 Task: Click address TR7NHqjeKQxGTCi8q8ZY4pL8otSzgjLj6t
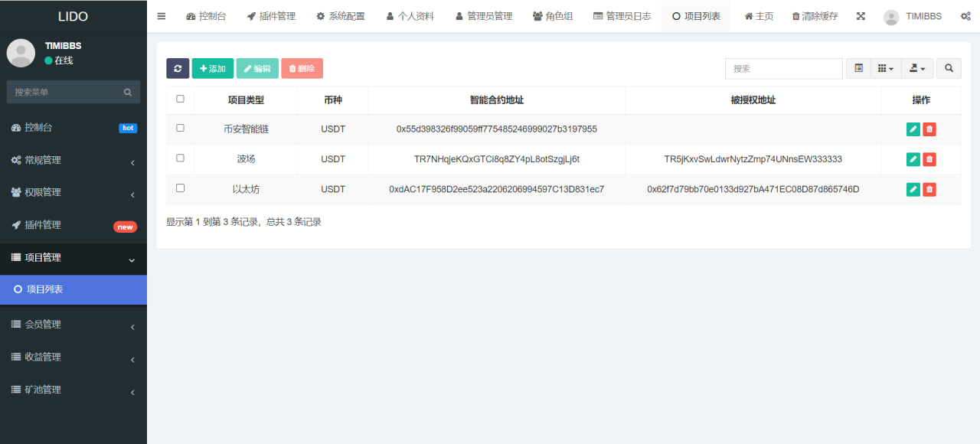coord(497,159)
